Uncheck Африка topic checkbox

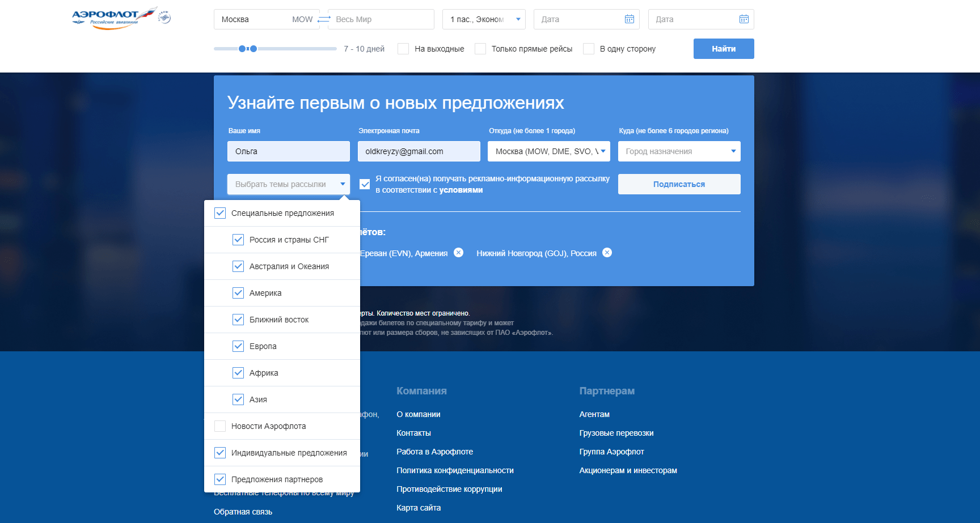tap(238, 373)
